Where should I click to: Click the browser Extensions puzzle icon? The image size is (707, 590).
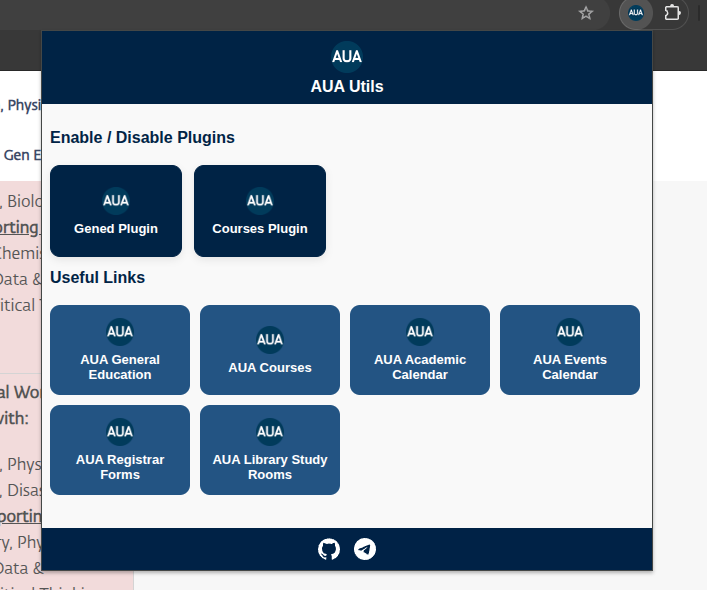point(673,13)
